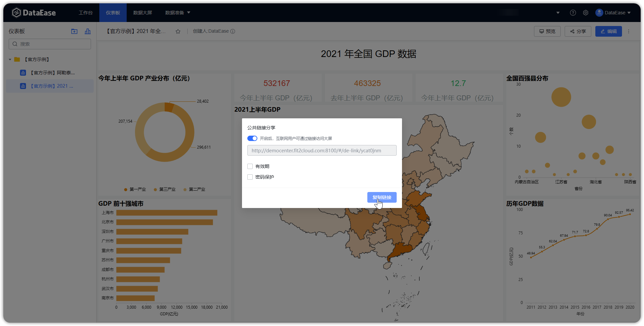Click the new dashboard icon beside the folder icon

click(87, 31)
